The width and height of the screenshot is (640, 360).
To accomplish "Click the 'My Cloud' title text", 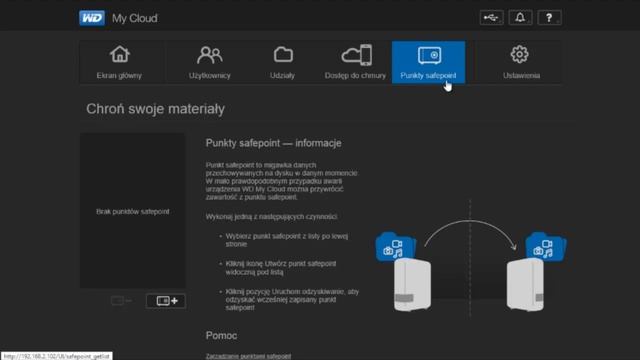I will [135, 18].
